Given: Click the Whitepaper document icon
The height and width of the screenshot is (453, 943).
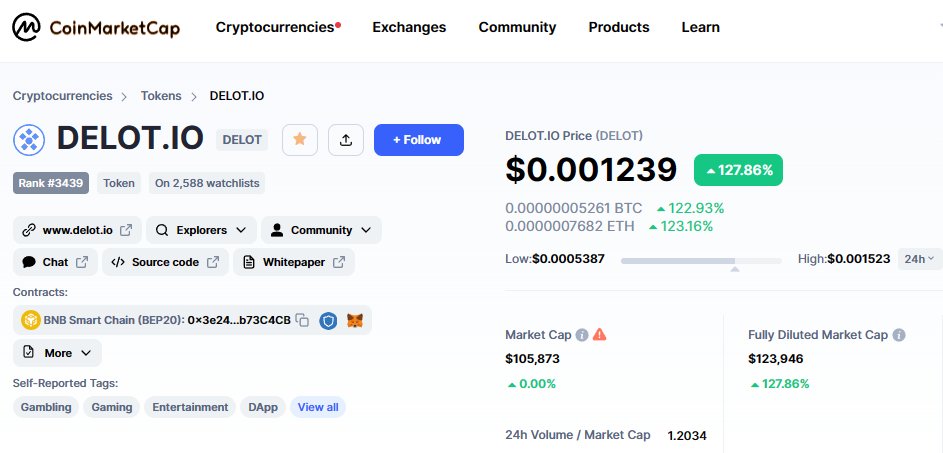Looking at the screenshot, I should coord(248,262).
